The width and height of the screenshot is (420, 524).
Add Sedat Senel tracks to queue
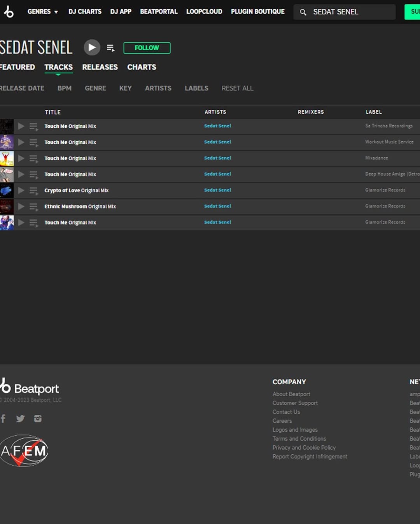pos(110,48)
